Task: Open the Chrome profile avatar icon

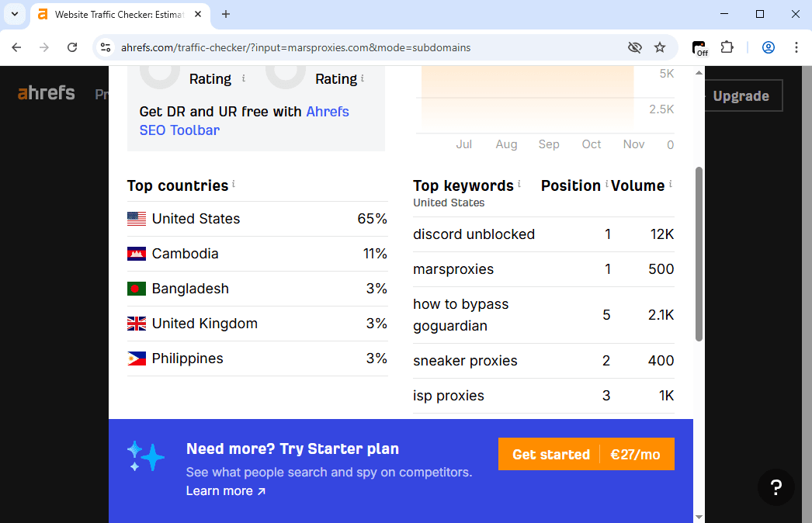Action: click(768, 47)
